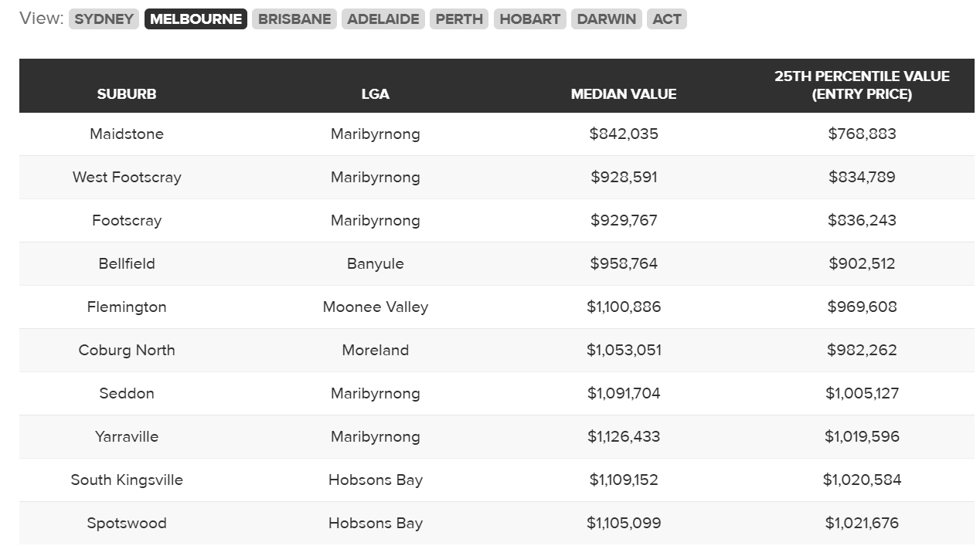The height and width of the screenshot is (556, 980).
Task: Select the West Footscray suburb cell
Action: [127, 177]
